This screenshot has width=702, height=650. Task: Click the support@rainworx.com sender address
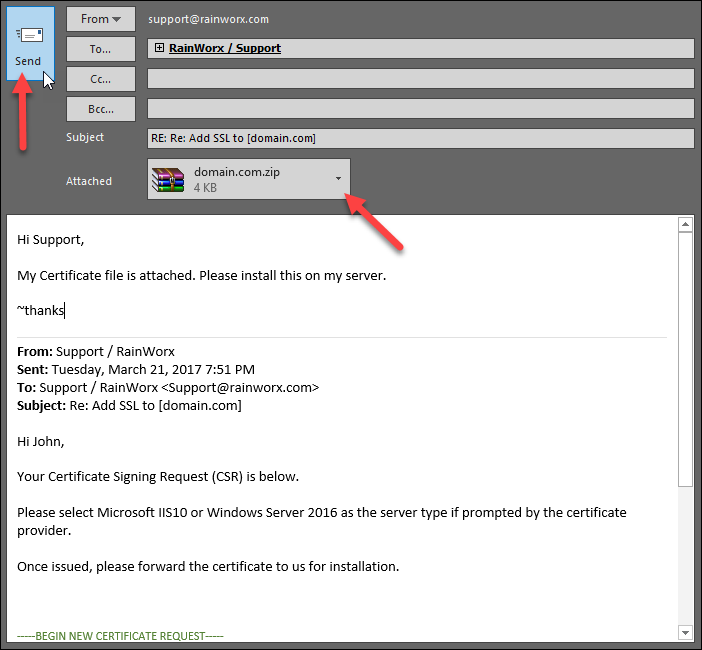coord(209,19)
